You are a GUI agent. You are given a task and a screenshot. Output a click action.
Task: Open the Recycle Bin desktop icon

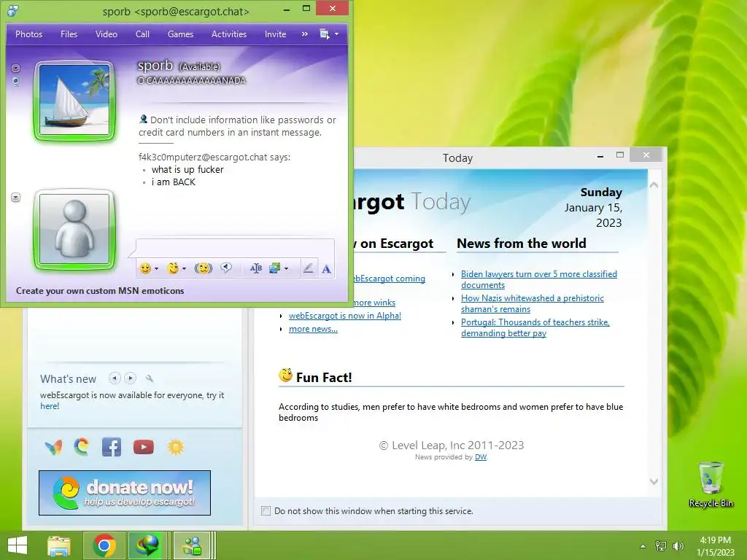711,485
